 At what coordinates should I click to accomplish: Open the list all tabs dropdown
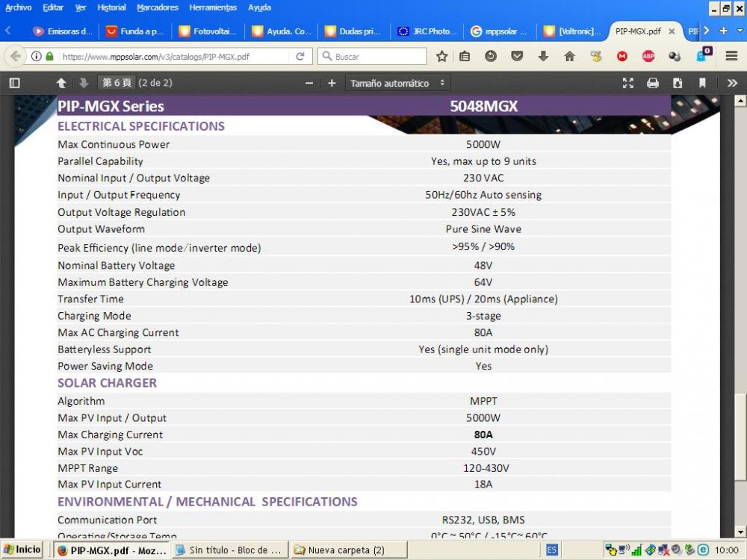[x=740, y=31]
